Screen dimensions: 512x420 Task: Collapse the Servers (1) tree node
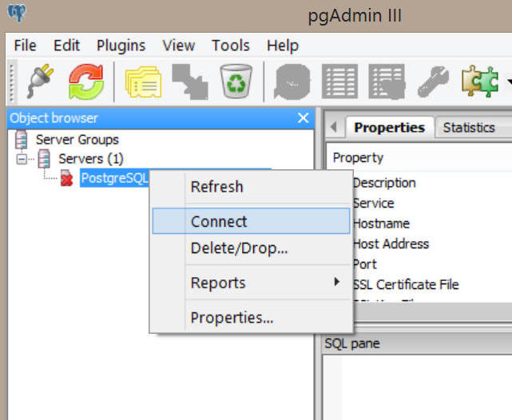pyautogui.click(x=22, y=159)
